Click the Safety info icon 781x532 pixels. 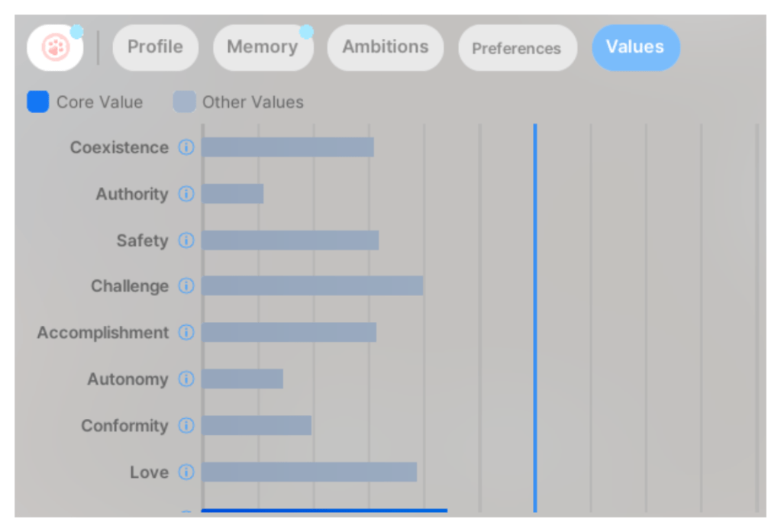[186, 240]
